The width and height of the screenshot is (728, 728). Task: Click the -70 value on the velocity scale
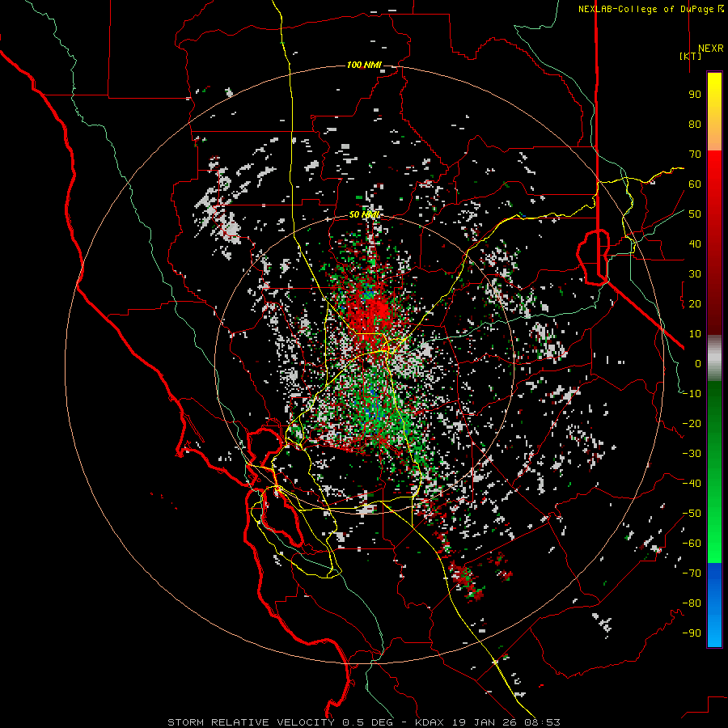pyautogui.click(x=692, y=574)
